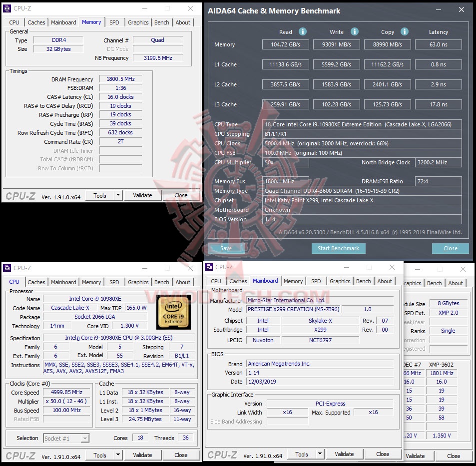This screenshot has width=476, height=466.
Task: Click Model field PRESTIGE X299 CREATION (MS-7B96)
Action: pyautogui.click(x=294, y=309)
